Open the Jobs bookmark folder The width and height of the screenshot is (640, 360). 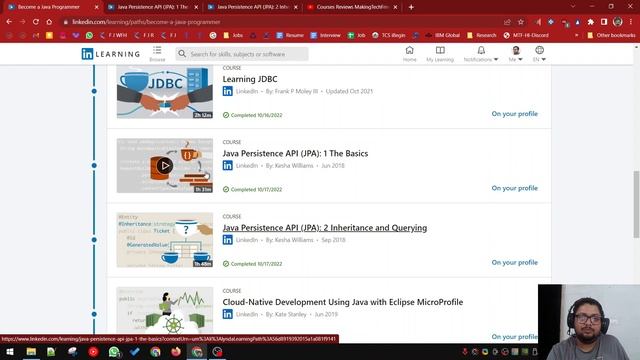[x=233, y=36]
